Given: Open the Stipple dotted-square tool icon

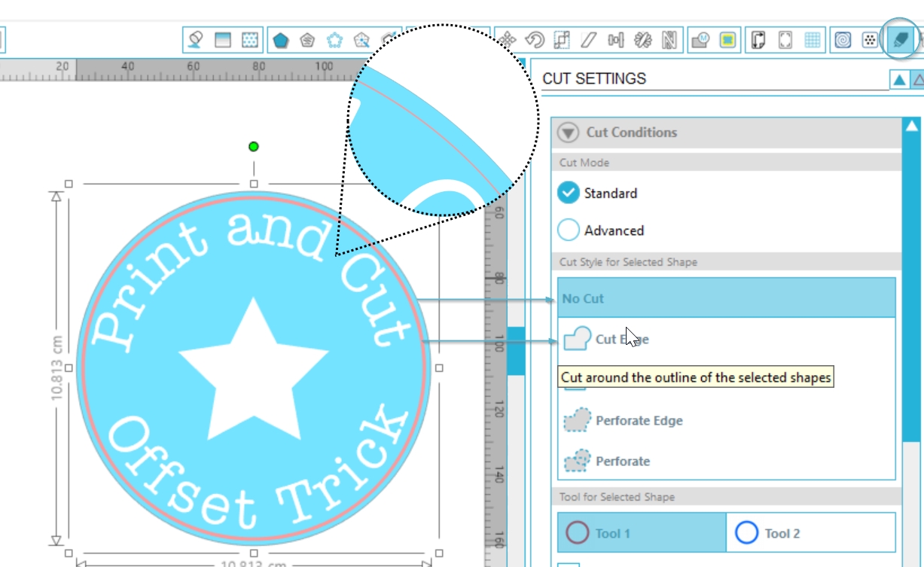Looking at the screenshot, I should pyautogui.click(x=868, y=40).
